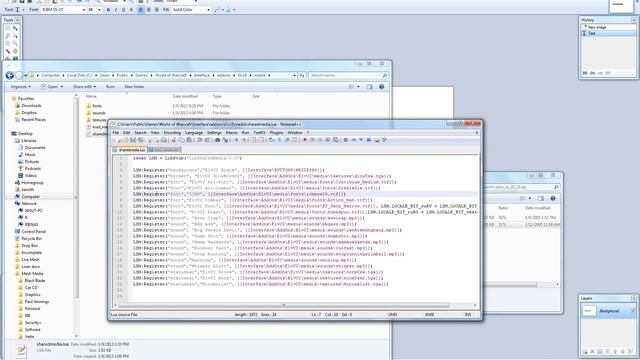Screen dimensions: 640x360
Task: Toggle Strikeout in Paint.NET text toolbar
Action: click(x=131, y=9)
